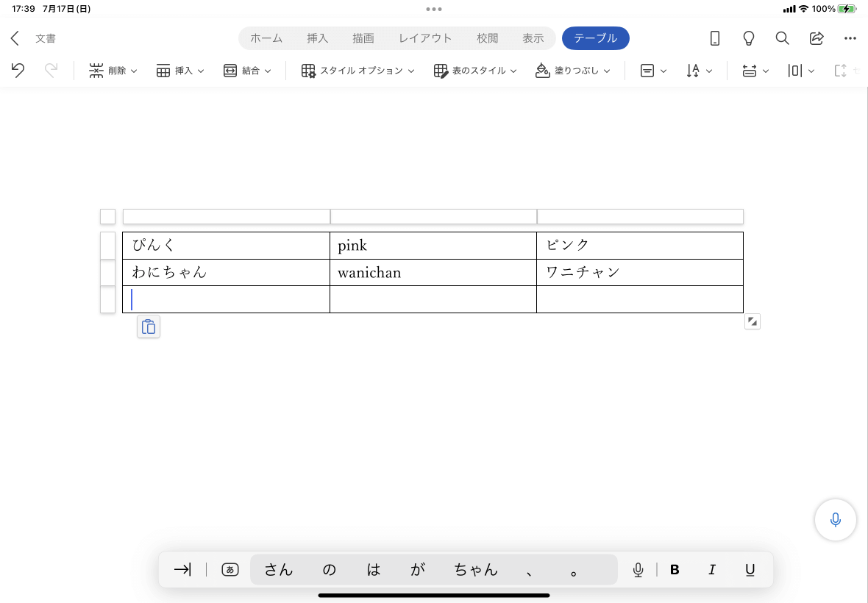The image size is (868, 603).
Task: Open the 削除 delete menu
Action: point(113,71)
